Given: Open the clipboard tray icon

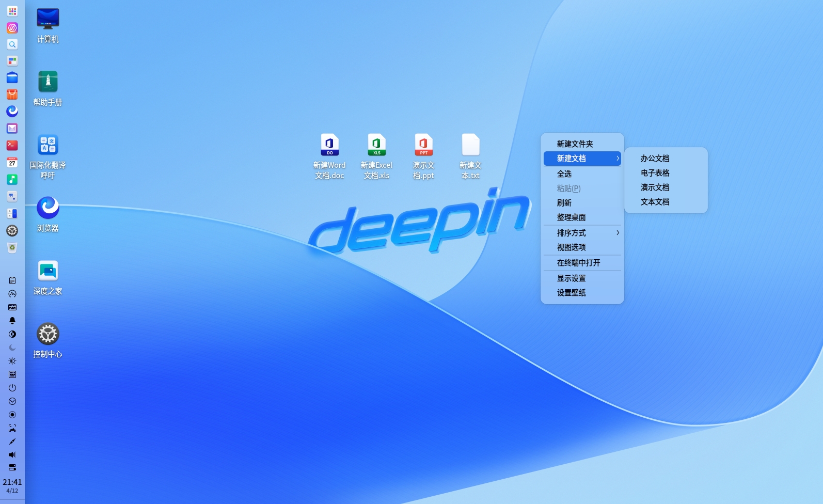Looking at the screenshot, I should pyautogui.click(x=12, y=280).
